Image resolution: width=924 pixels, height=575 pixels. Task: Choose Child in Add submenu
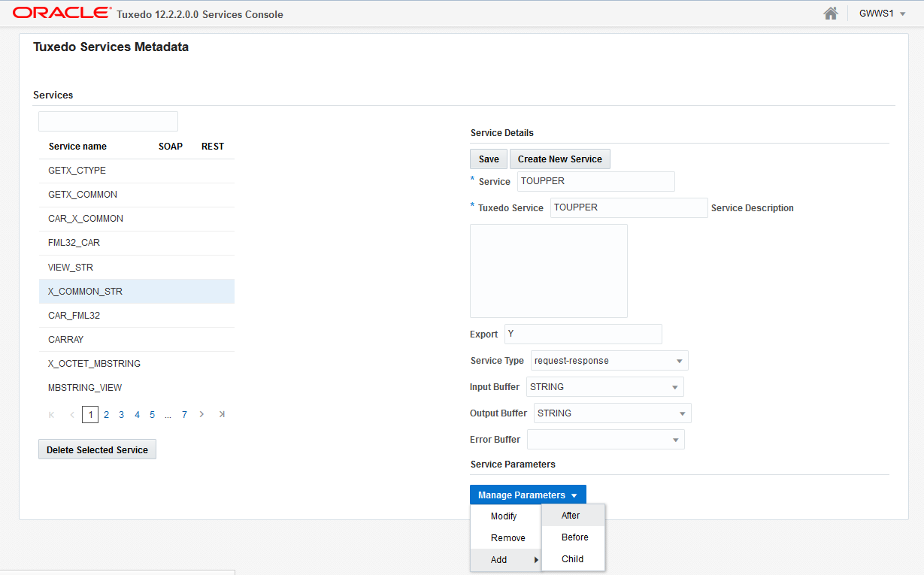click(573, 559)
